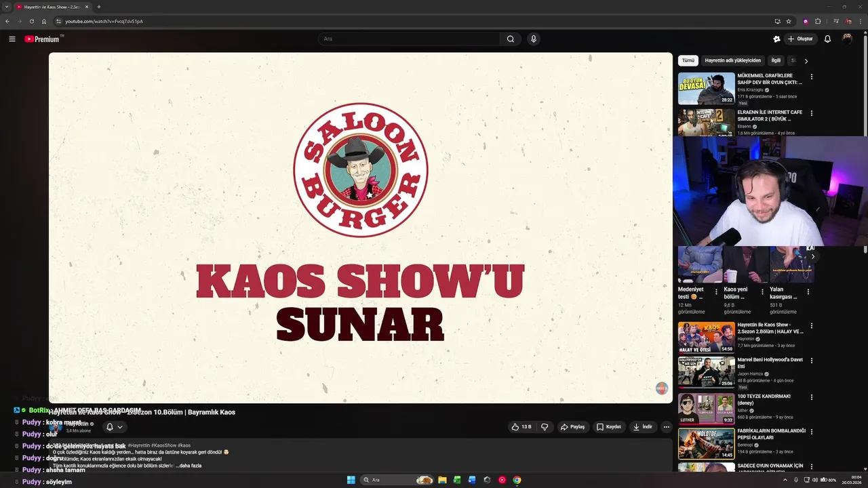
Task: Open 100 TEYZE KANDIRMAK thumbnail
Action: click(x=706, y=408)
